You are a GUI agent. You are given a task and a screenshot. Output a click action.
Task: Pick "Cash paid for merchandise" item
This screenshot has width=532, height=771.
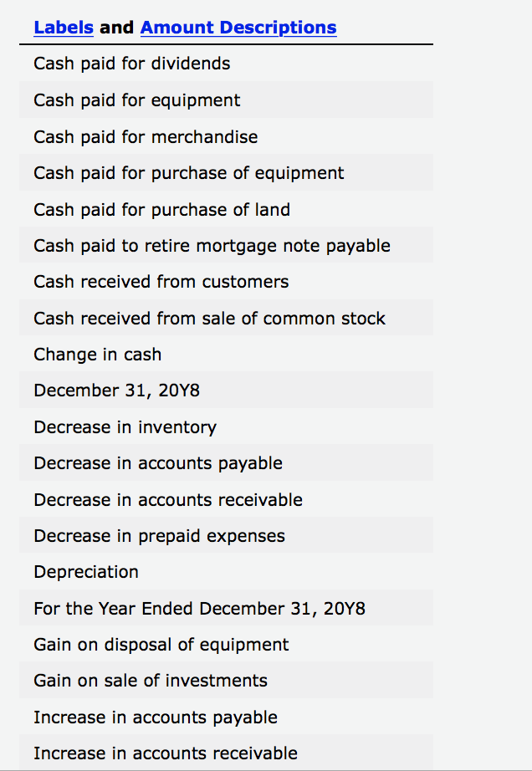[x=146, y=136]
